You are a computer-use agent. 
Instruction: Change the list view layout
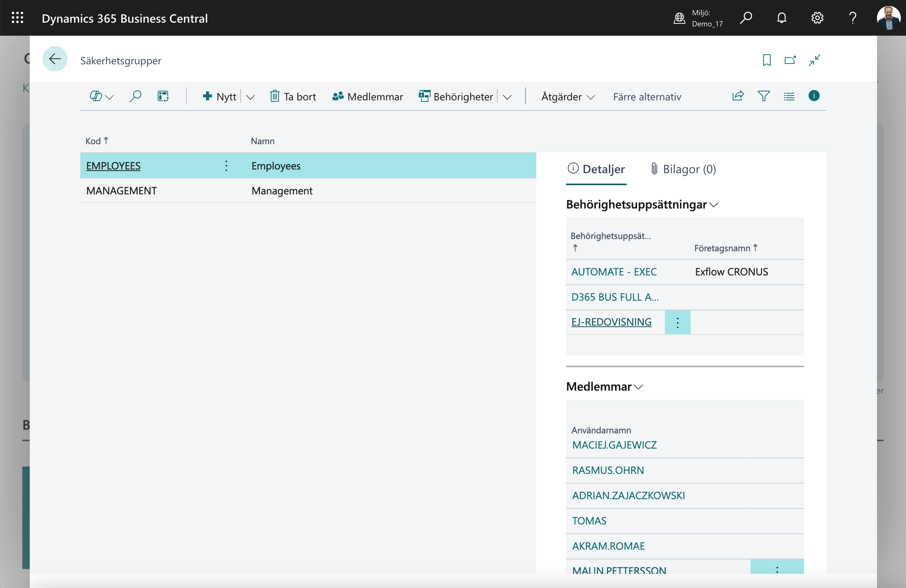tap(789, 96)
